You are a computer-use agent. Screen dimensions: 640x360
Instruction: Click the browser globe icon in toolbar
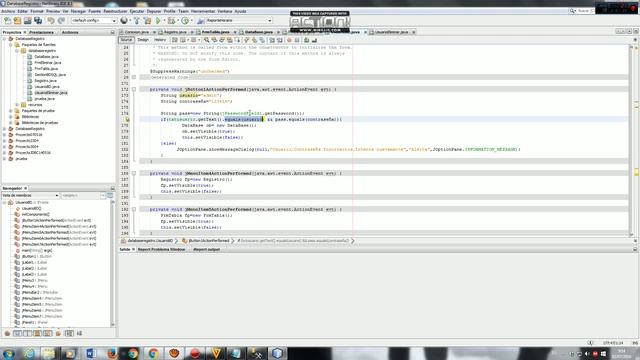[124, 20]
